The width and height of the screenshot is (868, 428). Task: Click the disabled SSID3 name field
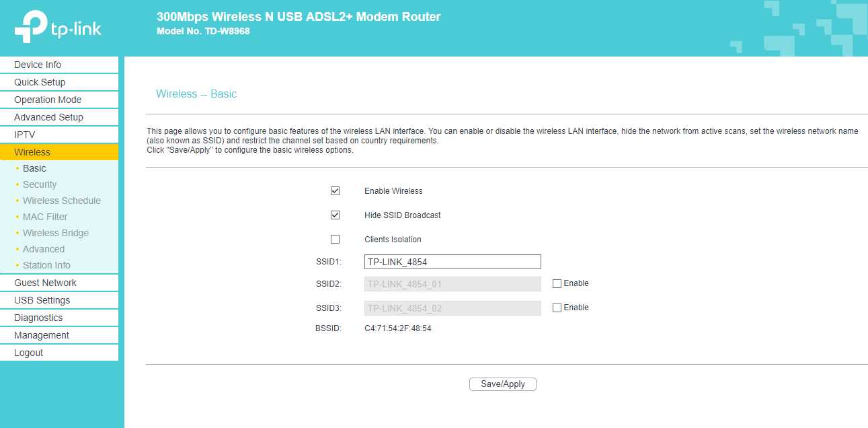click(452, 308)
